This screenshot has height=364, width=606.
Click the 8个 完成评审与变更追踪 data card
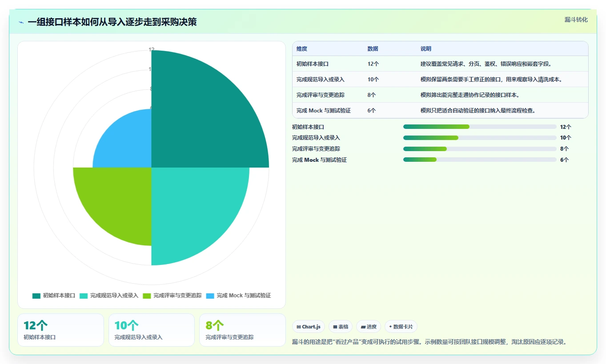[243, 330]
